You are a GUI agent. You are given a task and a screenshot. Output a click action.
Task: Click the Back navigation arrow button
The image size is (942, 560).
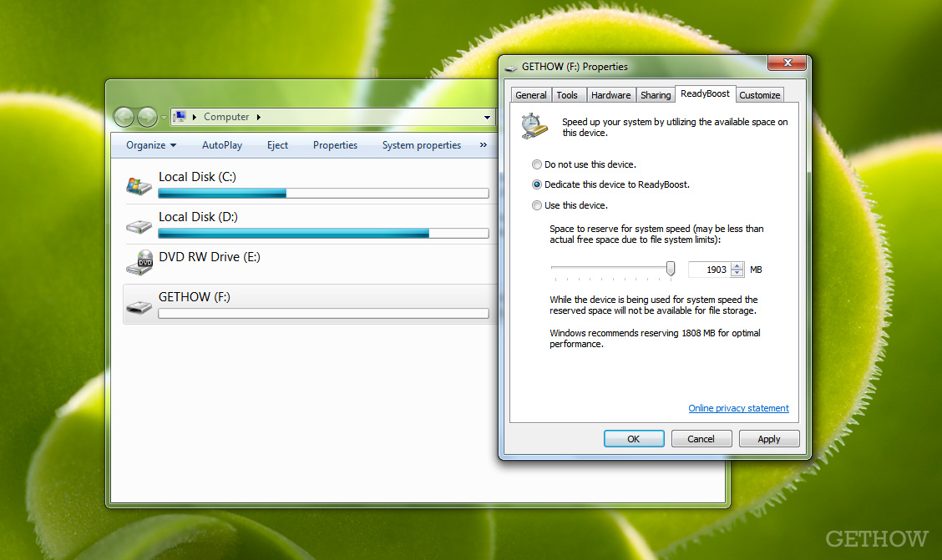point(124,117)
